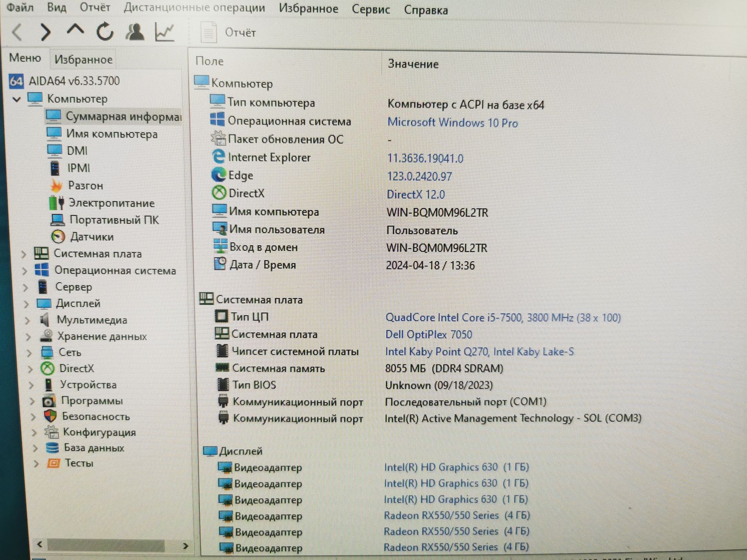Expand Операционная система tree node
The width and height of the screenshot is (747, 560).
pos(25,271)
